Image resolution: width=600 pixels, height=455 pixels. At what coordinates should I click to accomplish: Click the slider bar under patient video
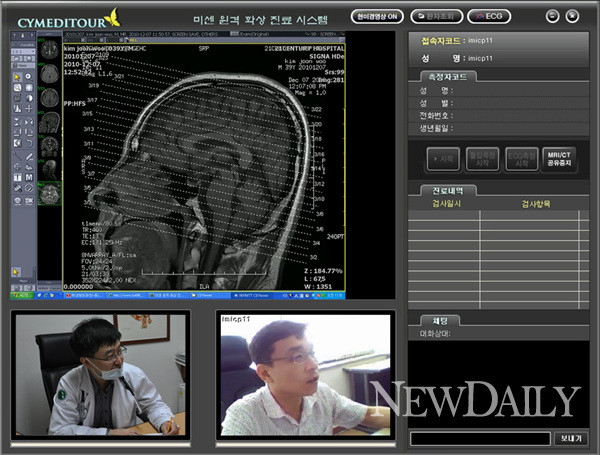pos(305,445)
